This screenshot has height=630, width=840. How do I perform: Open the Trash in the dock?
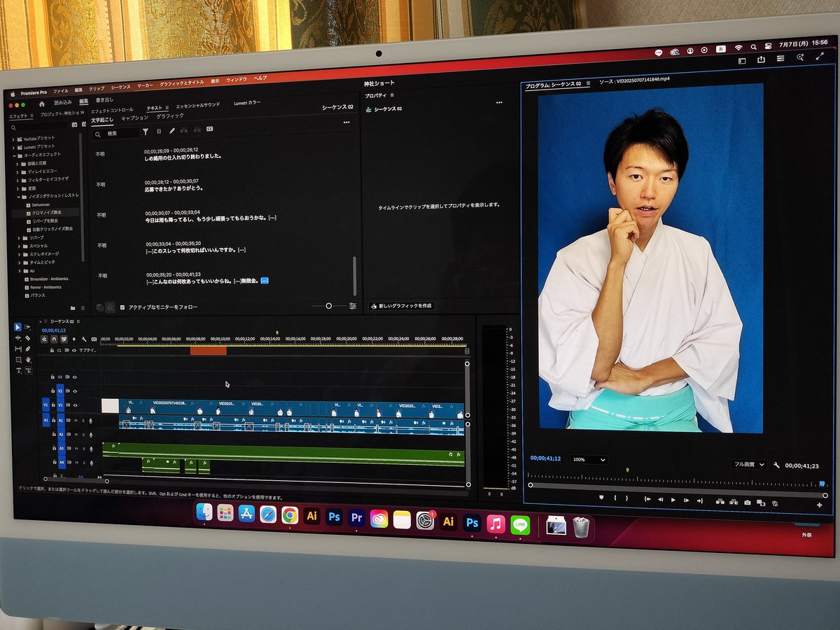click(581, 527)
